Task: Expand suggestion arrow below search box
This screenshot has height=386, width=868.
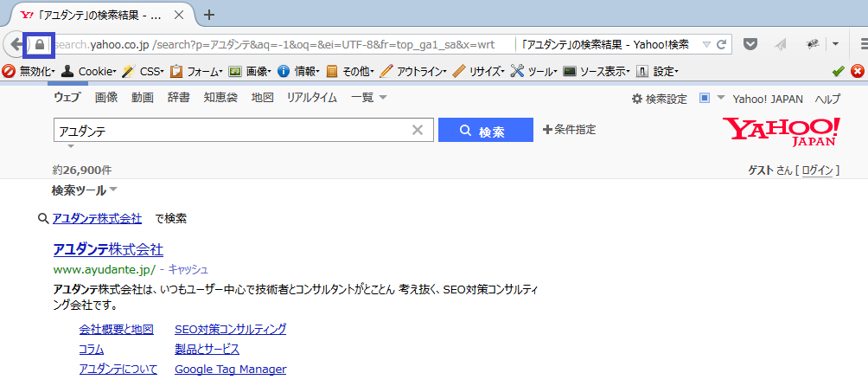Action: pyautogui.click(x=71, y=147)
